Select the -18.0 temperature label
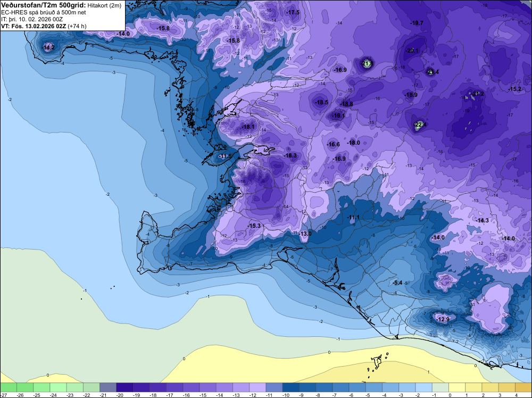 pos(354,143)
